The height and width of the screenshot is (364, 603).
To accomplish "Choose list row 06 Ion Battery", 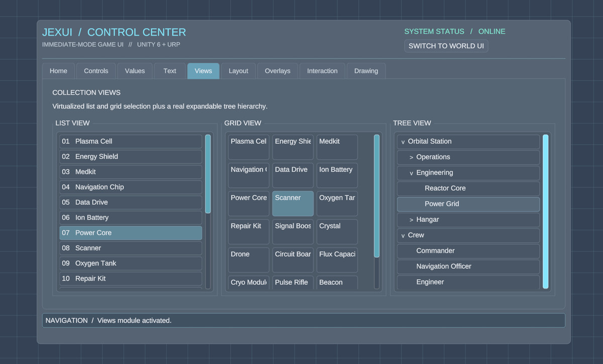I will 131,217.
